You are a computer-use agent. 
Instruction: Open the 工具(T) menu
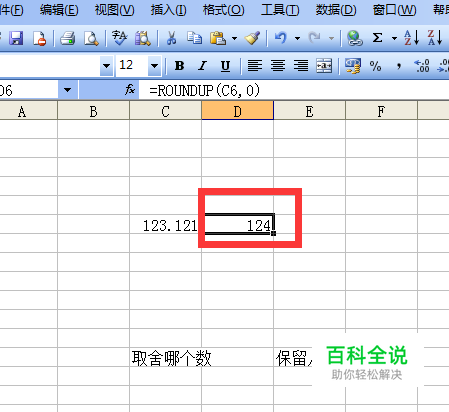click(280, 10)
